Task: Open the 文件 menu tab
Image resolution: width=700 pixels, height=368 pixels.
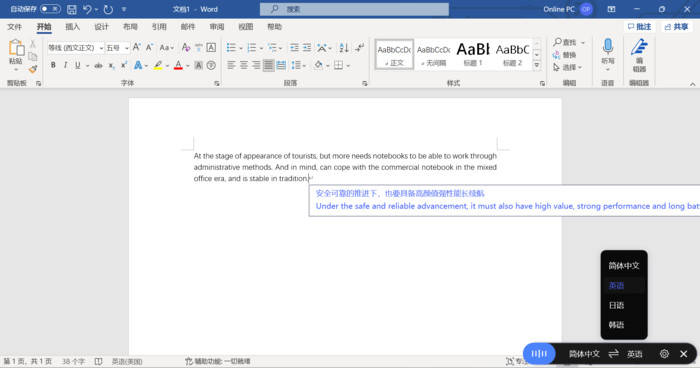Action: (14, 27)
